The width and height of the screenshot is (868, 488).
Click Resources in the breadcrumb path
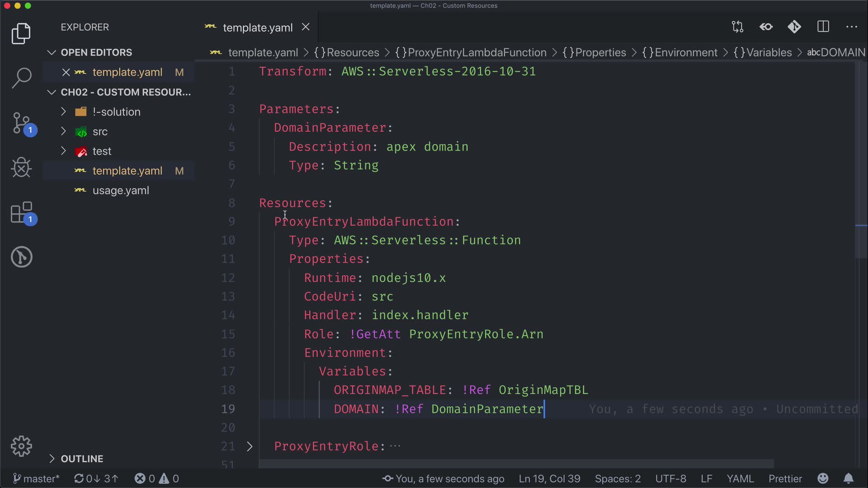(x=352, y=52)
